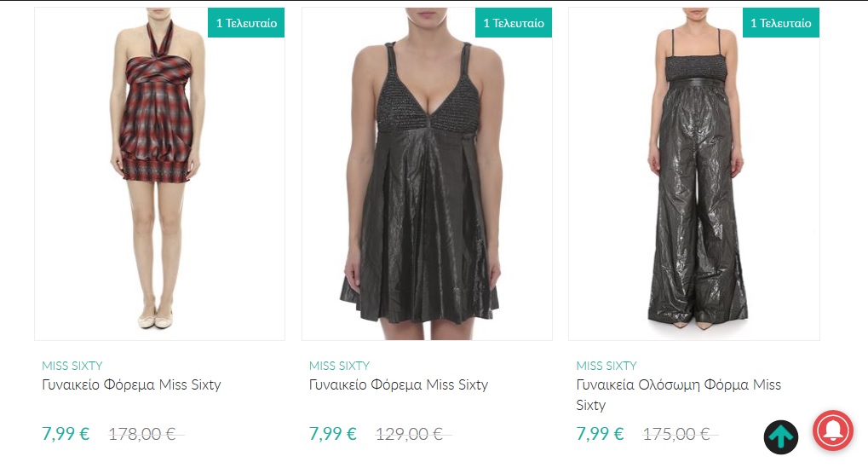This screenshot has height=468, width=868.
Task: Click the crossed-out 178,00 € price
Action: pos(142,434)
